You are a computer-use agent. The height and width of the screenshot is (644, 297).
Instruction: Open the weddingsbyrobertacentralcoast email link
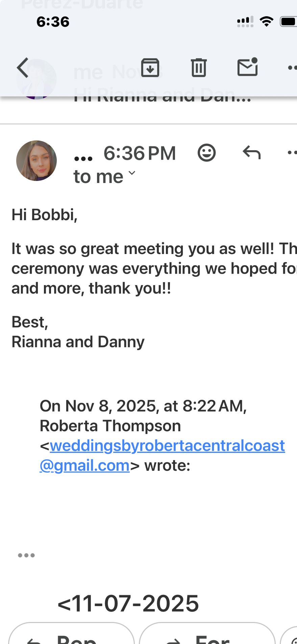point(167,446)
